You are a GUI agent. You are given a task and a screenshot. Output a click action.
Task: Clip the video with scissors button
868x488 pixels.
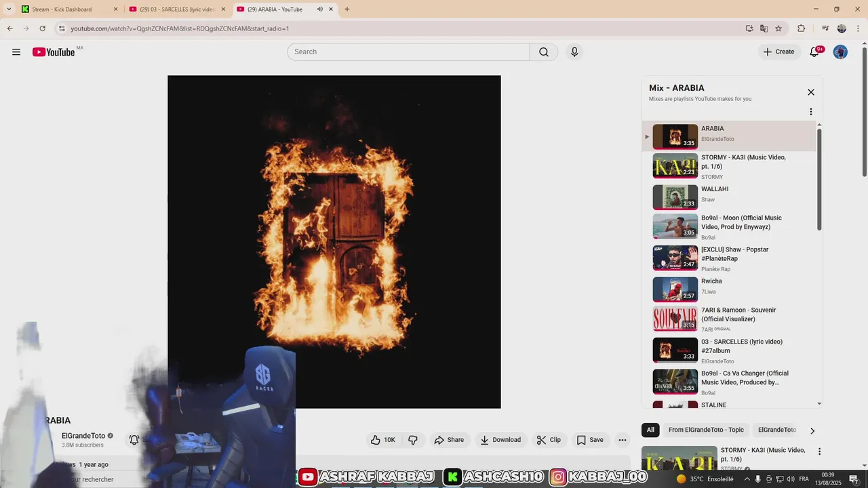pyautogui.click(x=549, y=440)
